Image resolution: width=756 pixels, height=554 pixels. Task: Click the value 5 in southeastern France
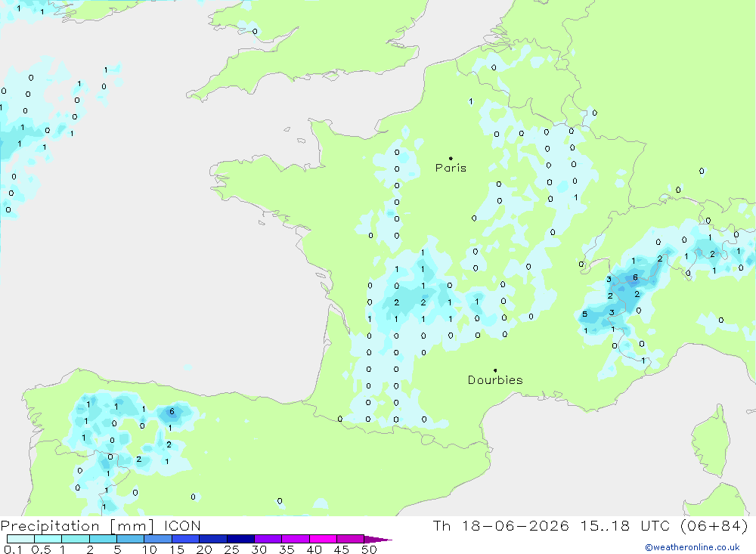coord(585,314)
